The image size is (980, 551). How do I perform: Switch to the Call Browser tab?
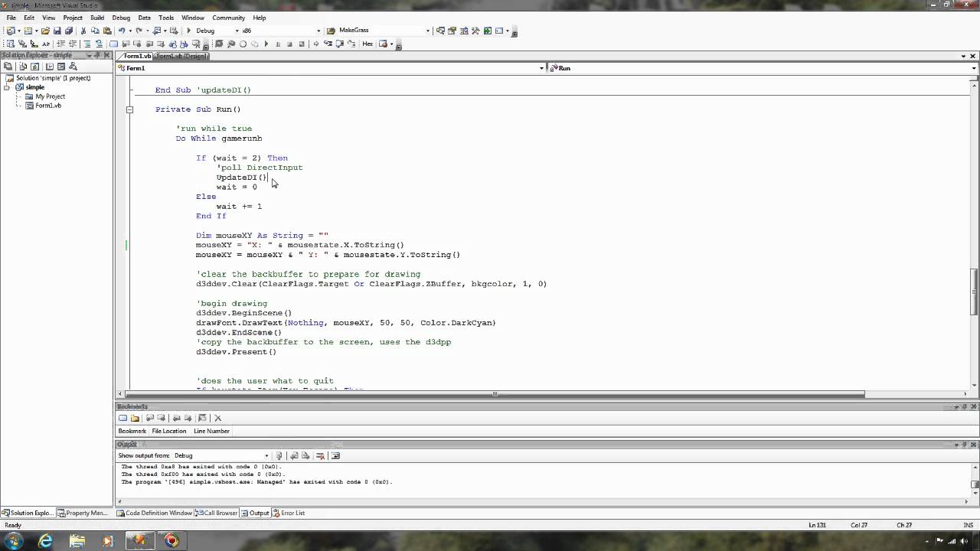pos(217,513)
